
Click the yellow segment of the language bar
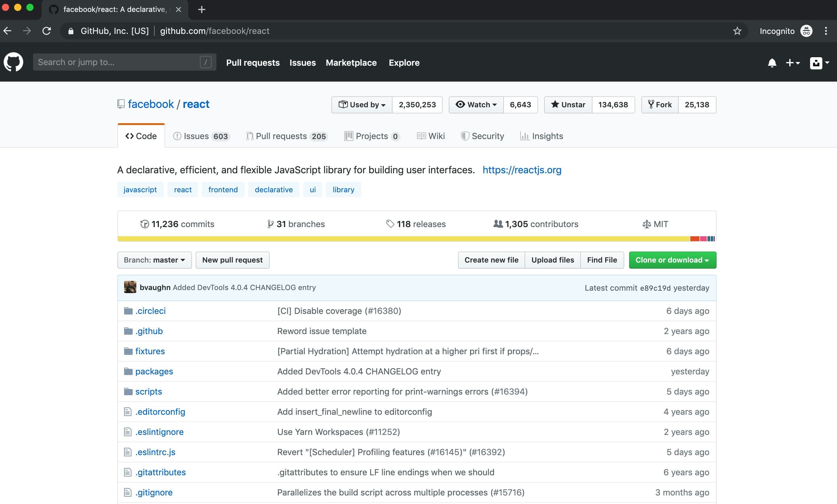pyautogui.click(x=374, y=239)
